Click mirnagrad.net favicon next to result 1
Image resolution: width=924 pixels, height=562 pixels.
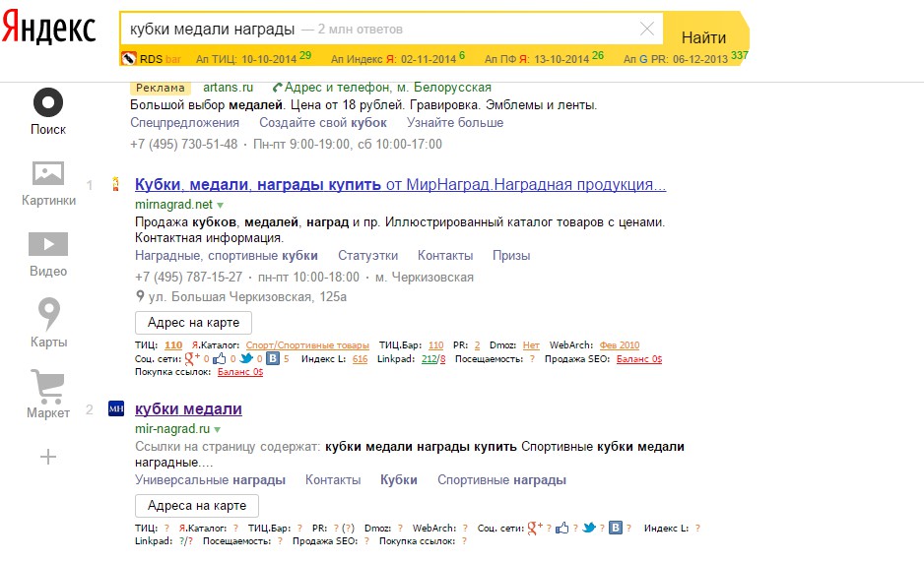pos(115,184)
